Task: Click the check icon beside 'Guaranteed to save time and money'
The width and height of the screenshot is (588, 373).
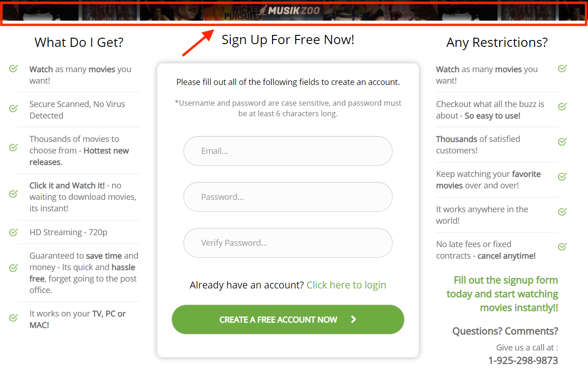Action: [13, 267]
